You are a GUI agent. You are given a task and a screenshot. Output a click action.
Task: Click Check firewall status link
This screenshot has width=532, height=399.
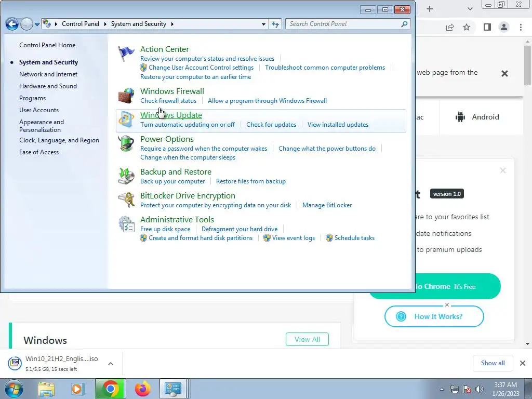point(168,101)
